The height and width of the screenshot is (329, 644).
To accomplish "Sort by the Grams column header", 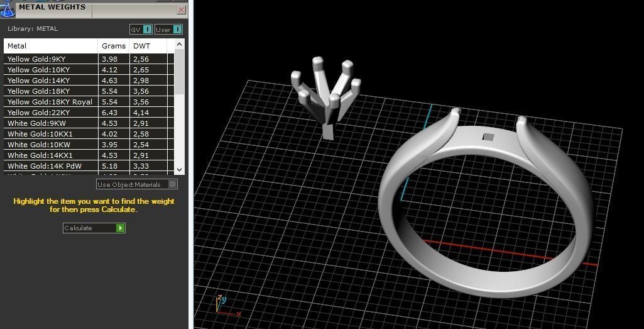I will [x=114, y=46].
